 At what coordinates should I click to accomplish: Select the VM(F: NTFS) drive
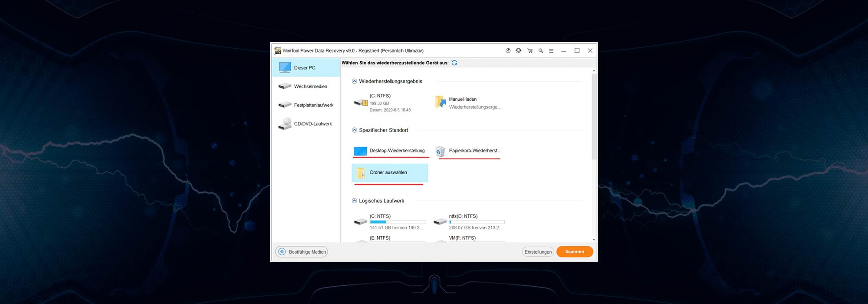(470, 238)
